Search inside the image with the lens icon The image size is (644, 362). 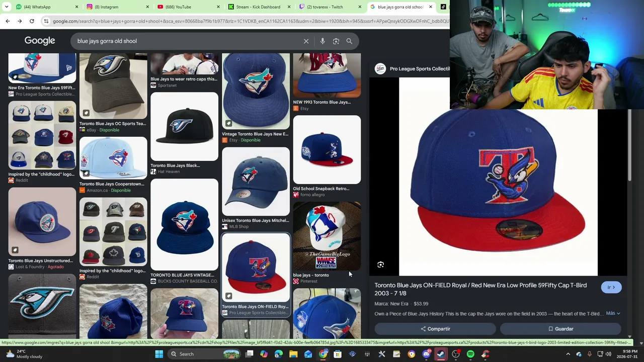click(381, 264)
